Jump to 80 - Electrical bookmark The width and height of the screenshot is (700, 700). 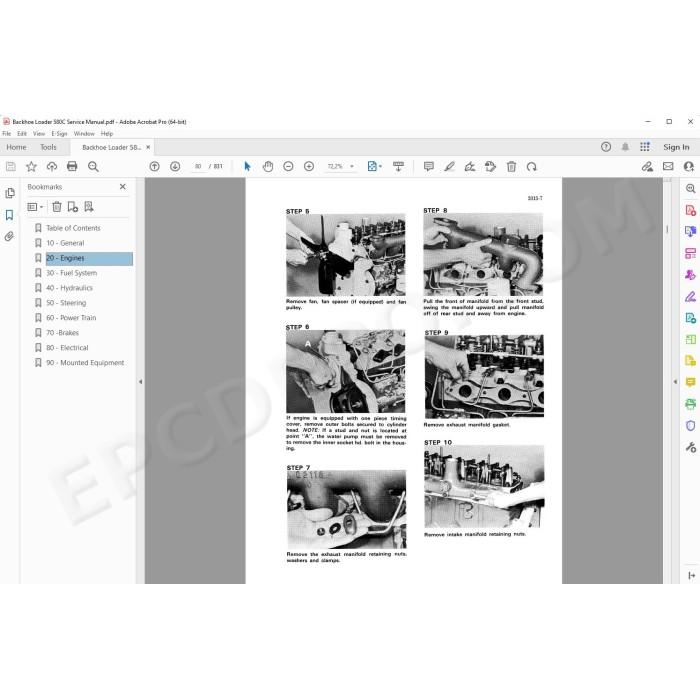67,348
